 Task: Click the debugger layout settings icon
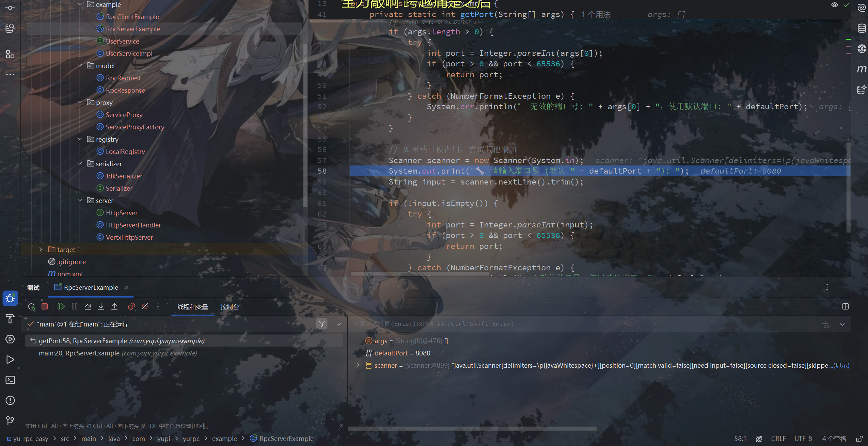click(x=845, y=306)
